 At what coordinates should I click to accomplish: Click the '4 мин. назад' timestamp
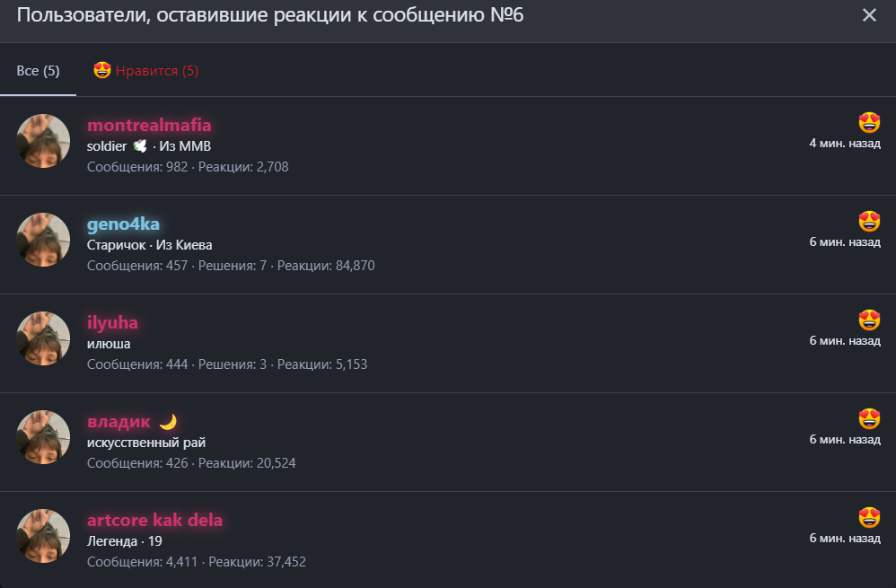point(845,143)
